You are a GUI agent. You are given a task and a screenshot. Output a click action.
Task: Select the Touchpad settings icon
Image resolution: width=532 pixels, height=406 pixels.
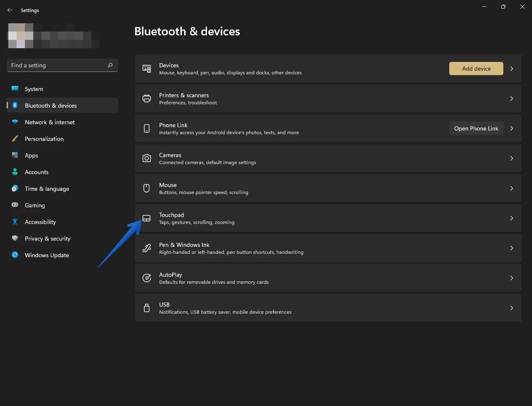click(146, 218)
